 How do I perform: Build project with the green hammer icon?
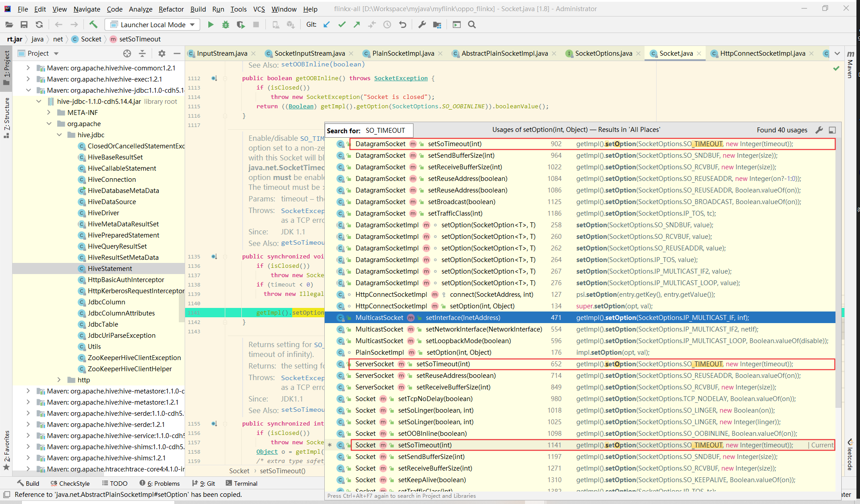pos(93,25)
